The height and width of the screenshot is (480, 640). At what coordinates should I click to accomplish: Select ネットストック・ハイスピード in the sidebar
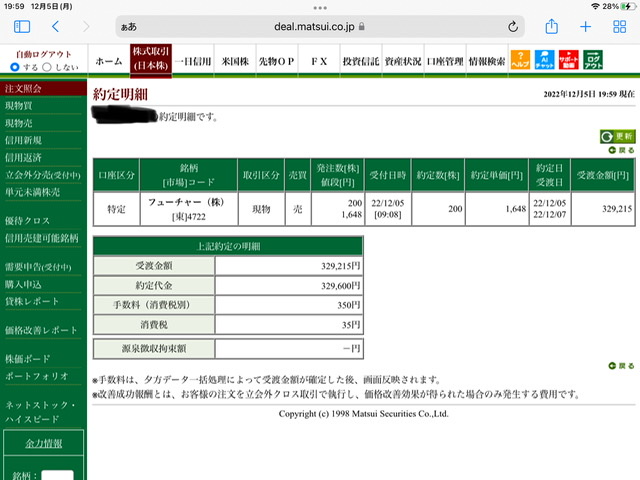41,412
